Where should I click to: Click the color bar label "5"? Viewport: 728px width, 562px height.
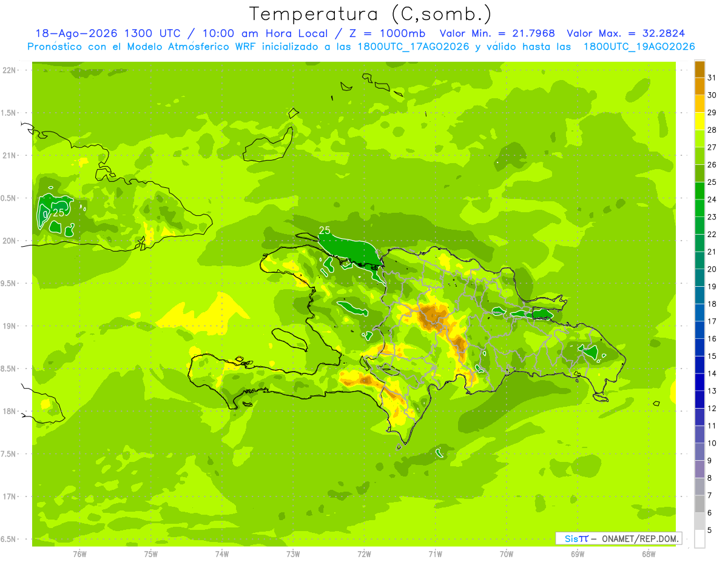(710, 530)
